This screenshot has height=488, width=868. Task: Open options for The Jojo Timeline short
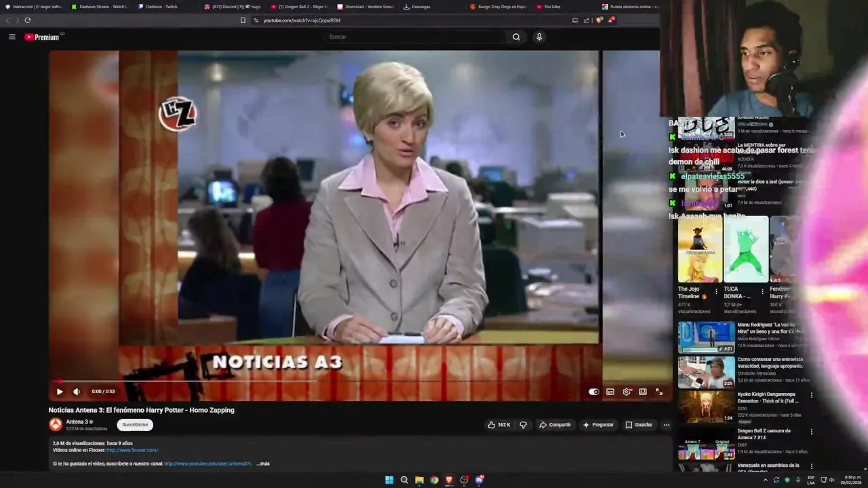(x=716, y=291)
